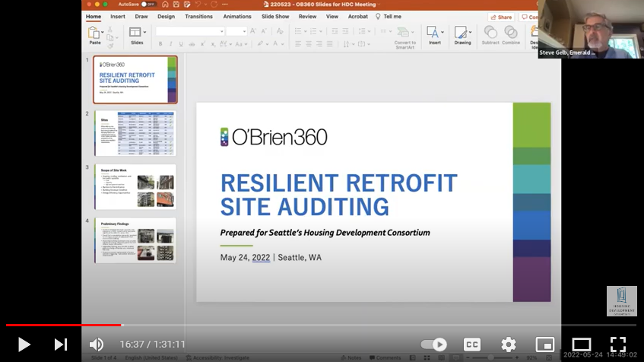The height and width of the screenshot is (362, 644).
Task: Select slide 2 Sites thumbnail
Action: (135, 133)
